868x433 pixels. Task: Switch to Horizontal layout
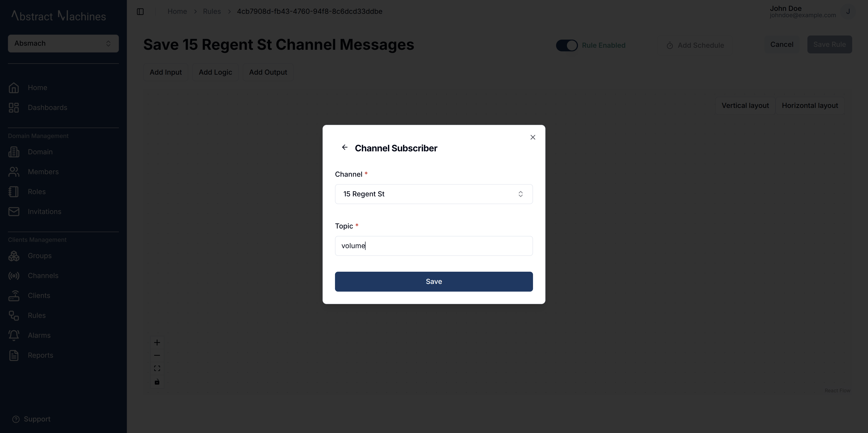point(810,106)
